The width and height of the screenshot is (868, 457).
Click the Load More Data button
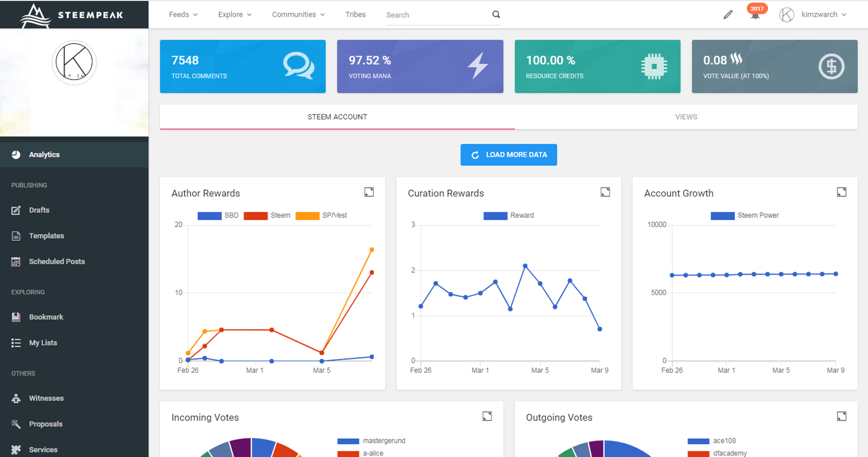pyautogui.click(x=509, y=155)
